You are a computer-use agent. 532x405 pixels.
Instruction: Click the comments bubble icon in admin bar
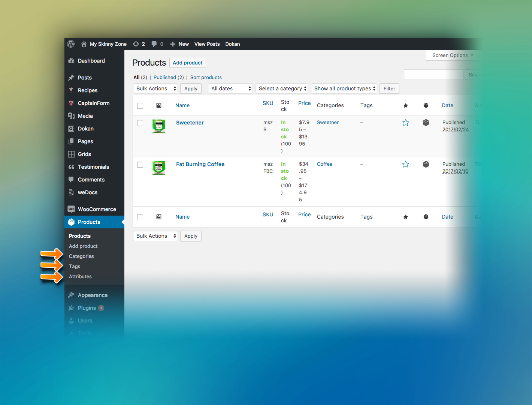[x=154, y=44]
